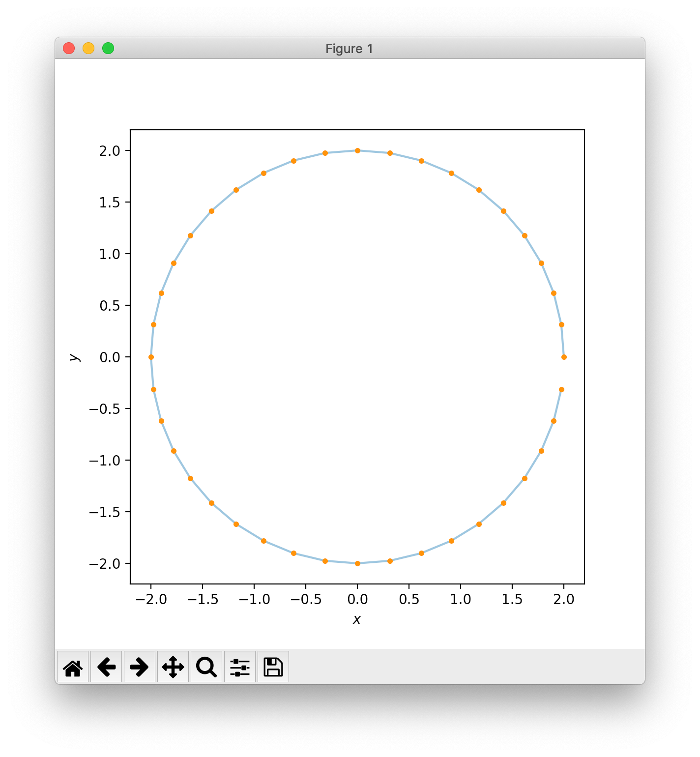Activate the Pan axes tool
This screenshot has height=757, width=700.
(x=173, y=667)
